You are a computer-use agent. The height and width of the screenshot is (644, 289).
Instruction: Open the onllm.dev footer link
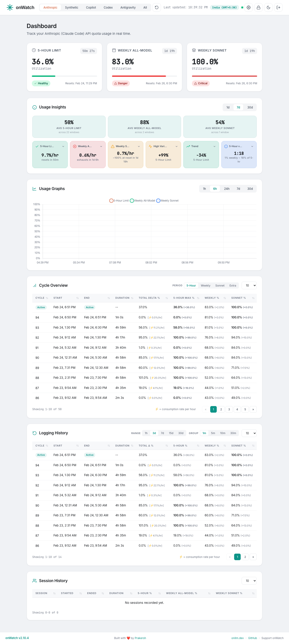point(238,638)
